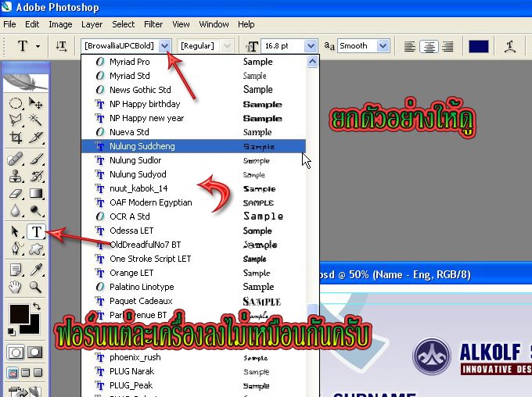This screenshot has width=532, height=397.
Task: Choose OCR A Std font
Action: (x=193, y=216)
